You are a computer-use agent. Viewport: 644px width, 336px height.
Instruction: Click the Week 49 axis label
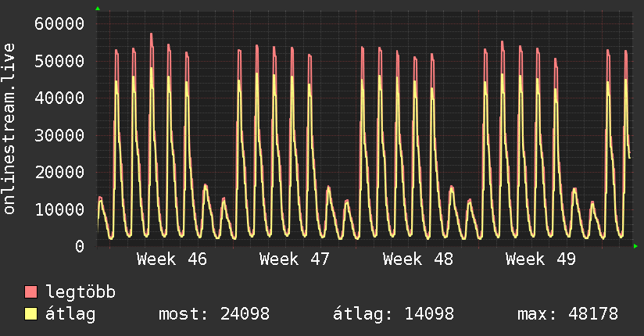pos(541,259)
